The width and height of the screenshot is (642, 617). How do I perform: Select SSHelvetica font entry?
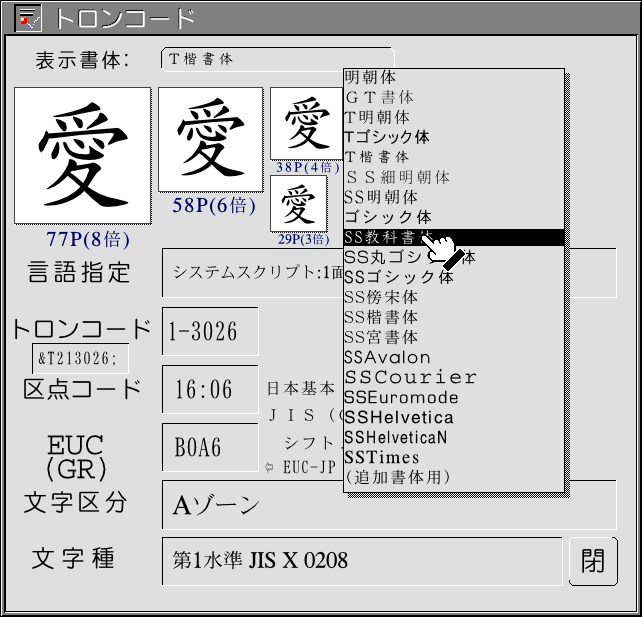click(398, 417)
